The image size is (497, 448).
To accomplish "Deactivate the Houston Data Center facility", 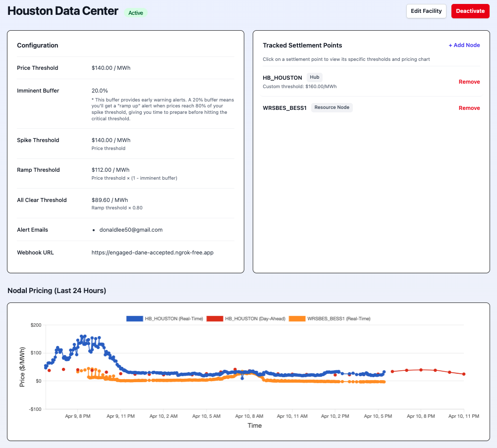I will [x=469, y=11].
